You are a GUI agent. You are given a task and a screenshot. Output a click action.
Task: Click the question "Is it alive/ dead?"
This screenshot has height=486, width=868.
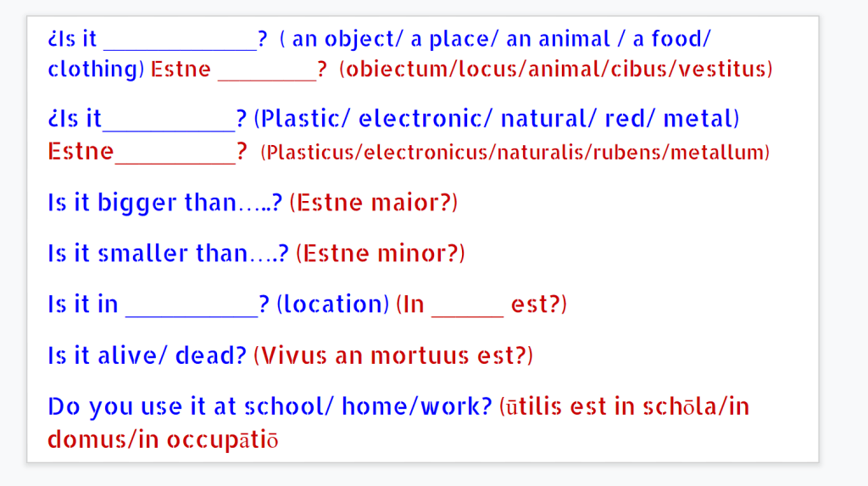pos(147,355)
